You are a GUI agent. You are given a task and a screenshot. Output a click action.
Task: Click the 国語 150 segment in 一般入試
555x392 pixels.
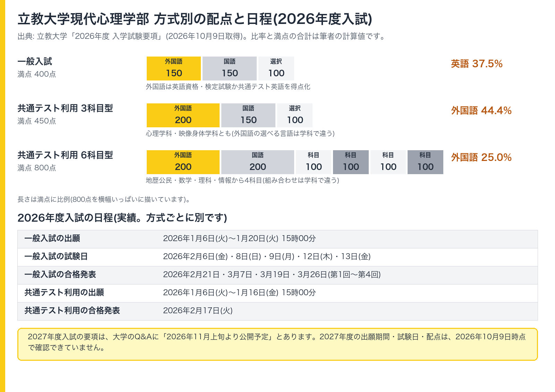coord(230,68)
